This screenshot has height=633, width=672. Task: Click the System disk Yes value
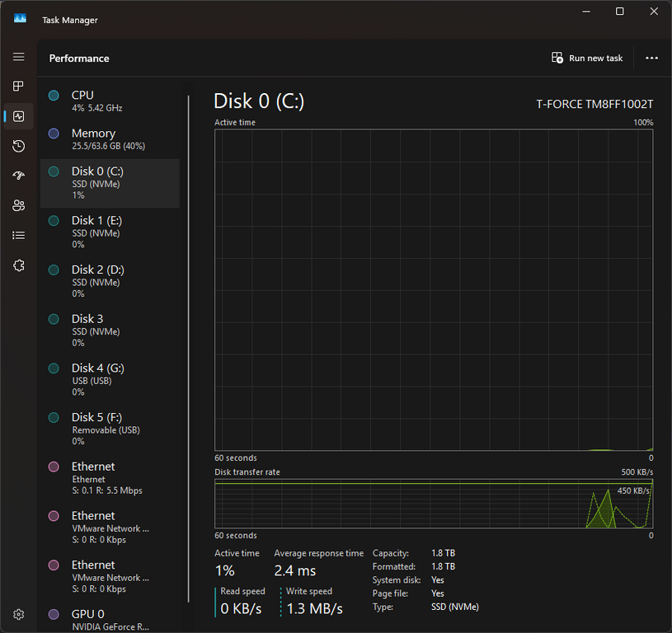pyautogui.click(x=438, y=580)
